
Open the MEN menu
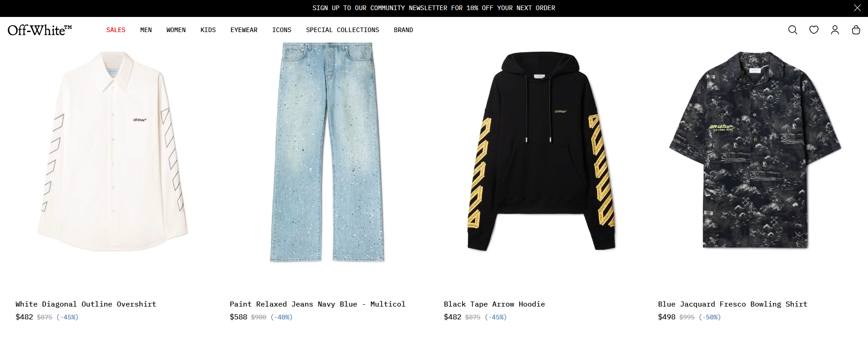146,30
